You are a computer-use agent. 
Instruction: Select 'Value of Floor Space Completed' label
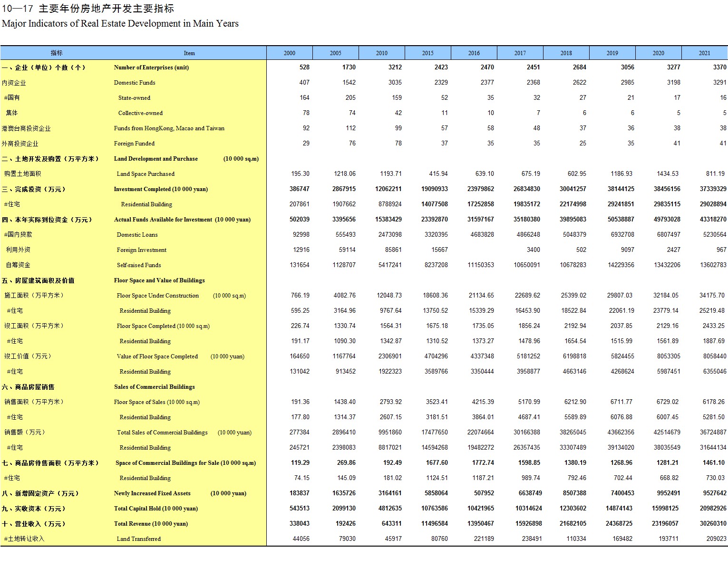coord(157,356)
